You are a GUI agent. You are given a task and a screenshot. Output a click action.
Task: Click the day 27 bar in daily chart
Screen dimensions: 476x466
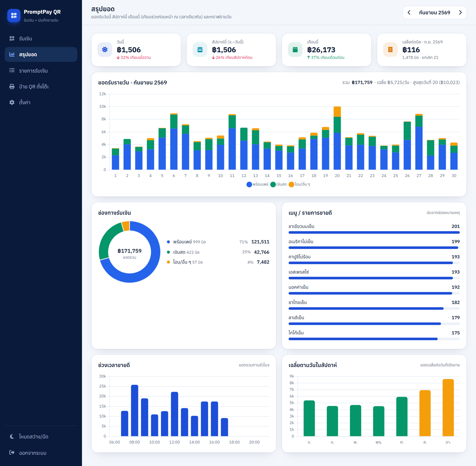point(419,142)
